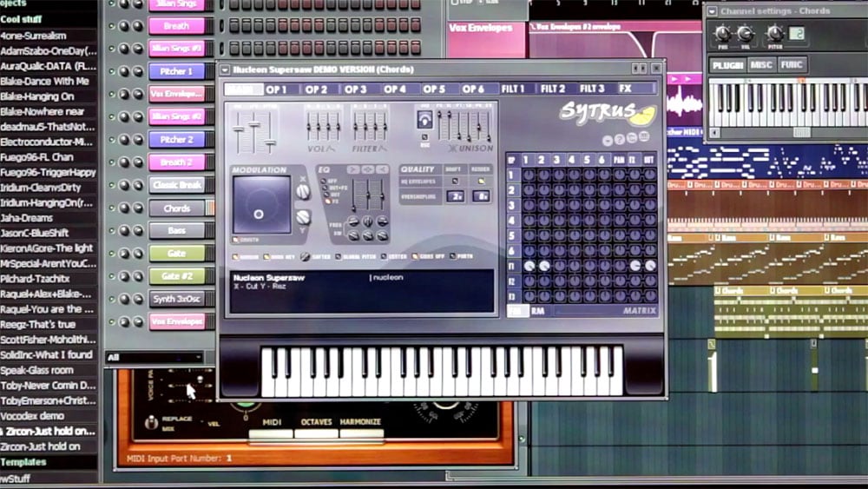
Task: Enable the Global Pitch checkbox
Action: (x=339, y=257)
